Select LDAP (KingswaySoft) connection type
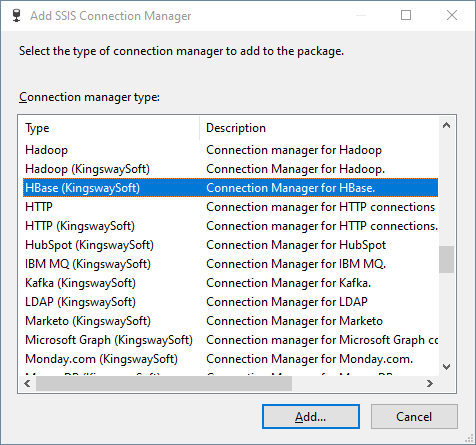Image resolution: width=476 pixels, height=445 pixels. (230, 302)
